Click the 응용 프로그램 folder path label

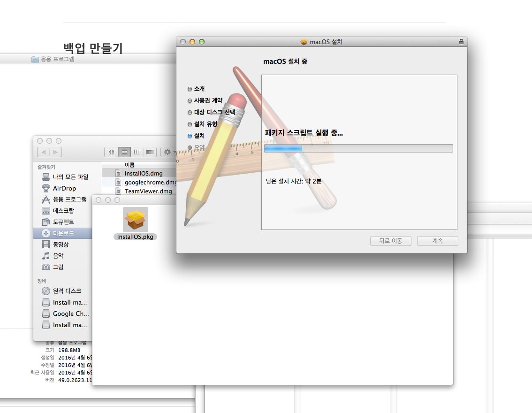53,59
